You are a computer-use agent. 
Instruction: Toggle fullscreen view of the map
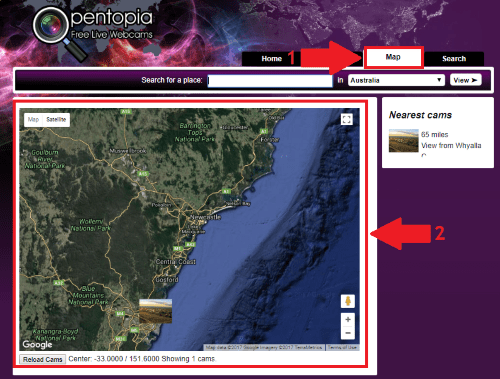pos(347,119)
